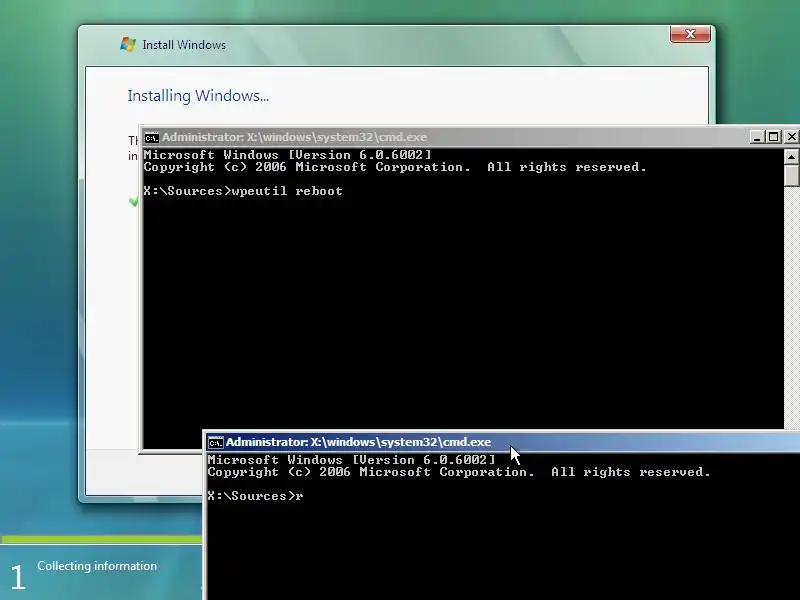Click the 'Installing Windows...' heading

coord(198,96)
